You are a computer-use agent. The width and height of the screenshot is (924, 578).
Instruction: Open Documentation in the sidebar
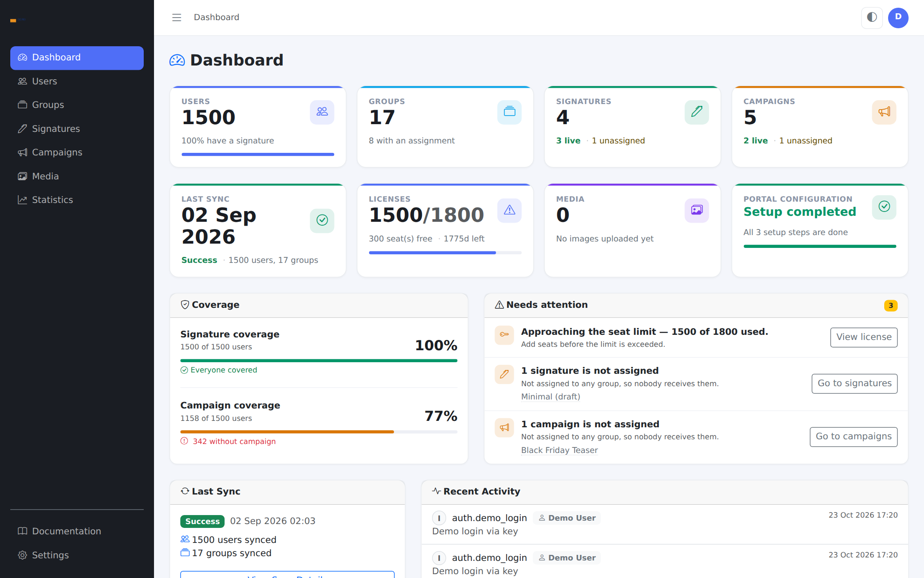pyautogui.click(x=77, y=531)
